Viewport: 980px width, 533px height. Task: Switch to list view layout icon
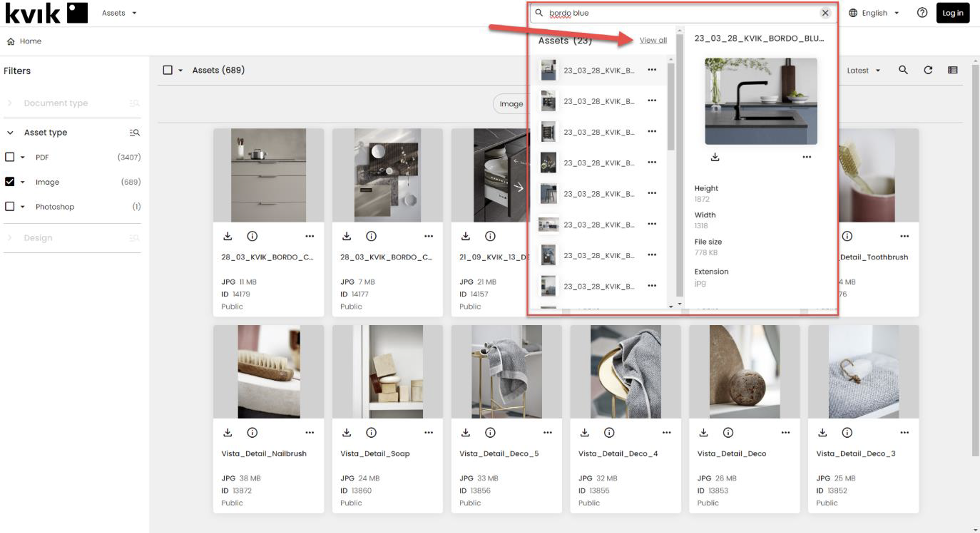coord(952,70)
